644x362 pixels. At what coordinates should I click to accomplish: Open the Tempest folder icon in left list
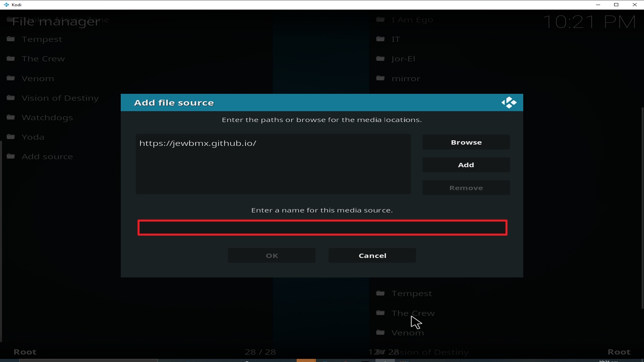[11, 39]
